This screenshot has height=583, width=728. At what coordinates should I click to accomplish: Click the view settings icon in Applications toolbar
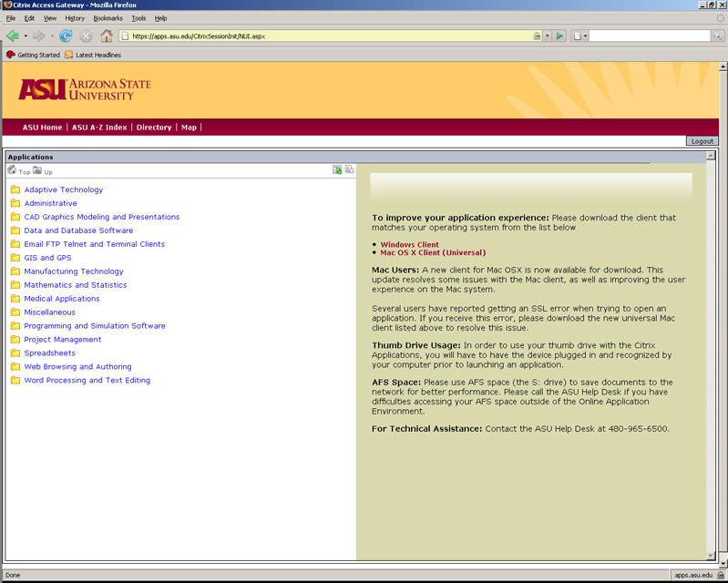[x=350, y=169]
